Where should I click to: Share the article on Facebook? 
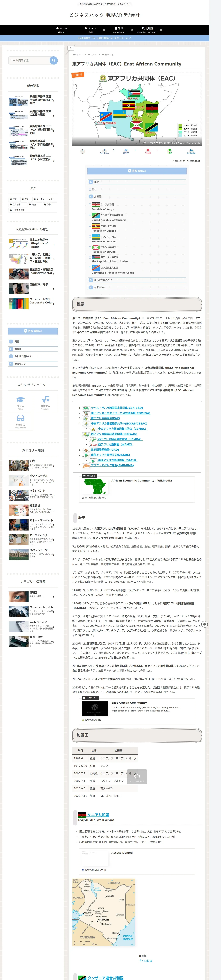pyautogui.click(x=104, y=151)
